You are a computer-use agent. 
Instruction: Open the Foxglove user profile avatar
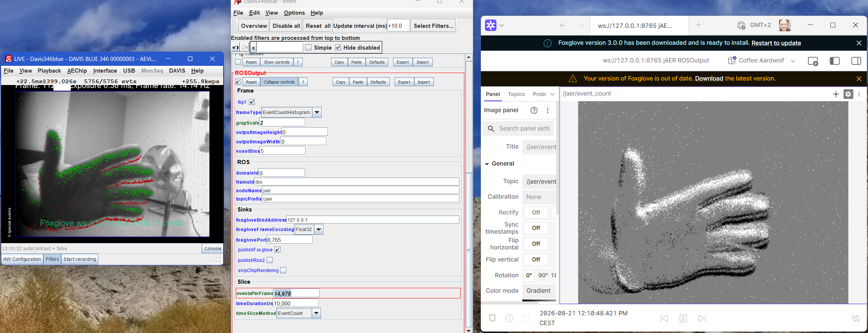(x=785, y=25)
